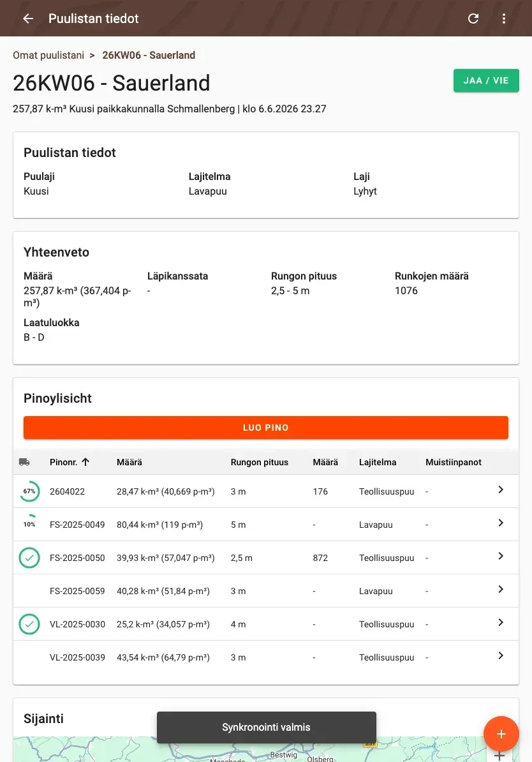532x762 pixels.
Task: Open the Omat puulistani breadcrumb link
Action: [48, 56]
